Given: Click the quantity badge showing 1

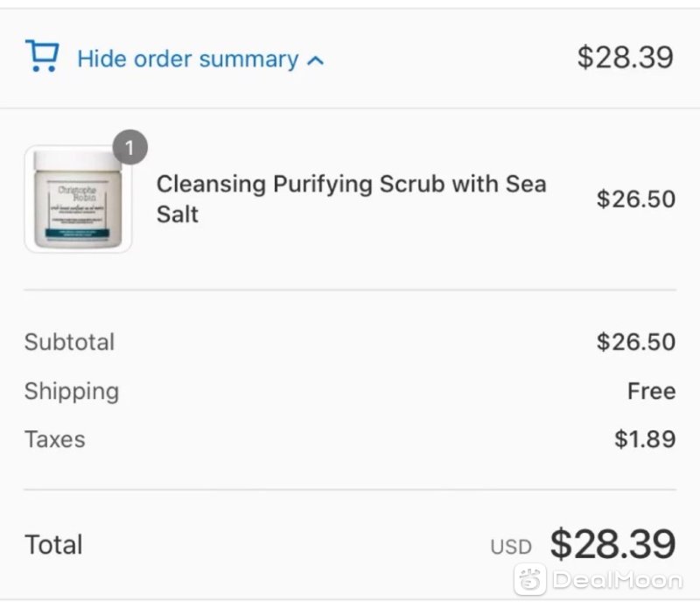Looking at the screenshot, I should [x=129, y=147].
